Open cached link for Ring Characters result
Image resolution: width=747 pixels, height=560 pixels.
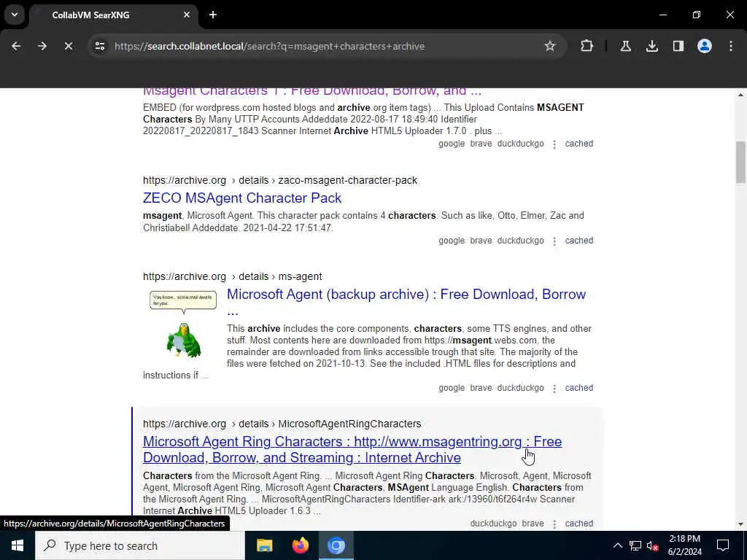[578, 523]
